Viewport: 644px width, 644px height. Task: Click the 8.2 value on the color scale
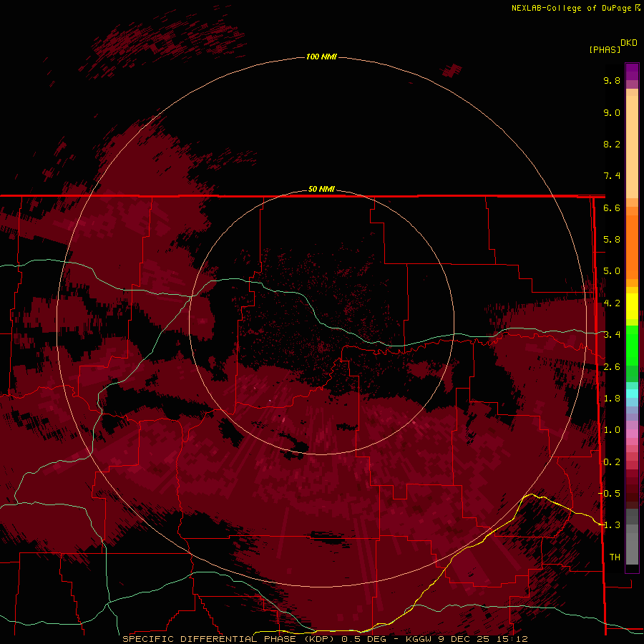click(x=612, y=145)
